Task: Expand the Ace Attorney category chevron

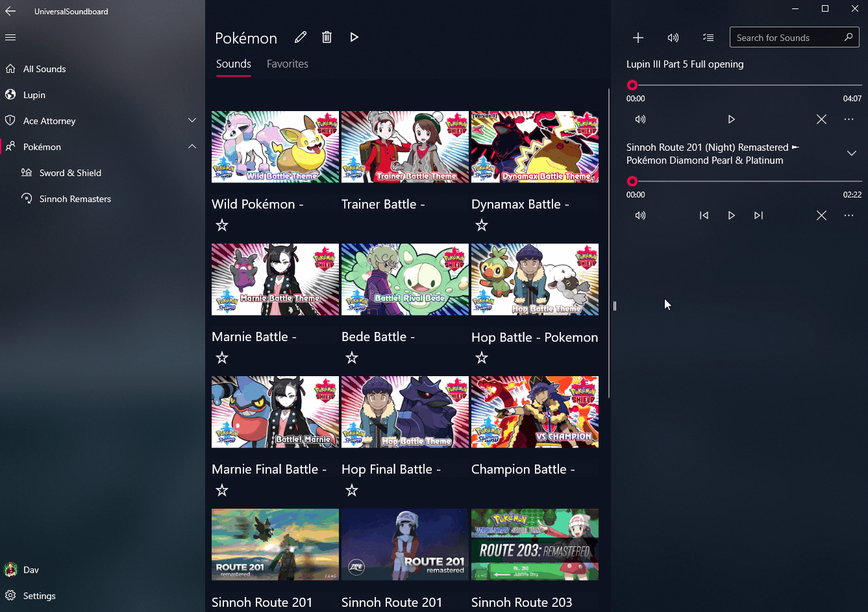Action: pos(192,120)
